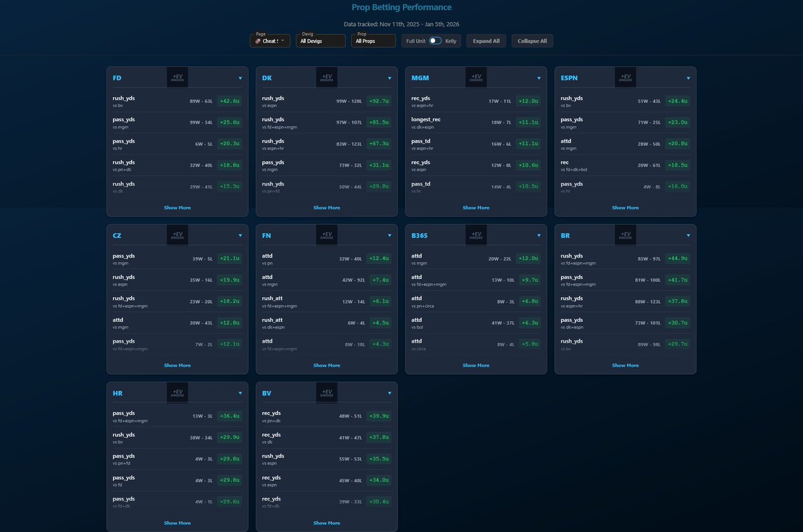Click the +EV Dingers logo in FD card
This screenshot has height=532, width=803.
[x=177, y=78]
